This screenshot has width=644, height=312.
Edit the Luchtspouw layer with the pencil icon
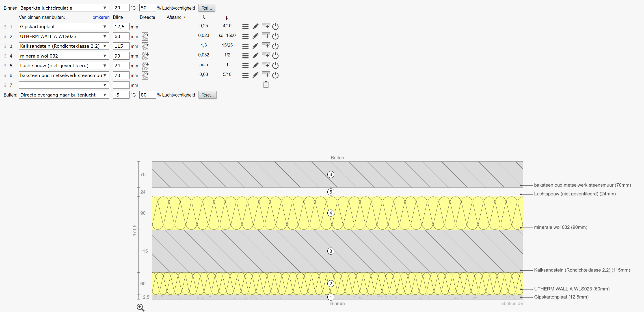pyautogui.click(x=255, y=65)
